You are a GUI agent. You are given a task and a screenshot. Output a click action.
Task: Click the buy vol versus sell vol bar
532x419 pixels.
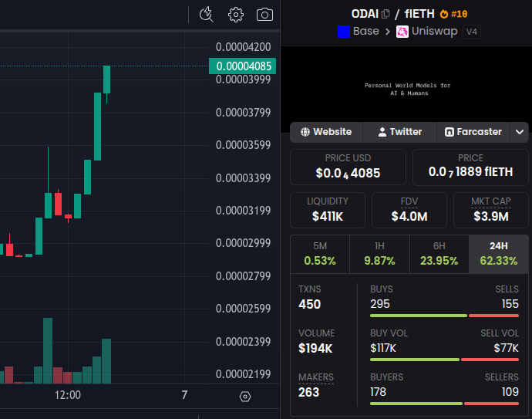click(444, 360)
